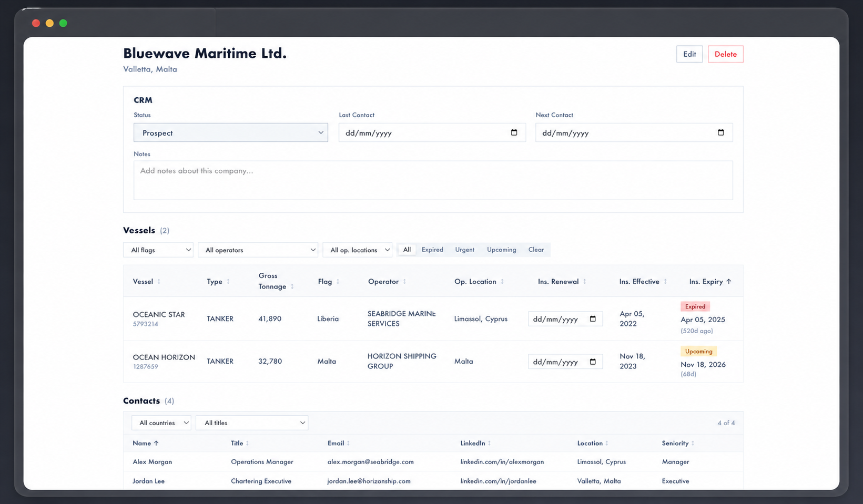
Task: Click SEABRIDGE MARINE SERVICES operator
Action: point(401,318)
